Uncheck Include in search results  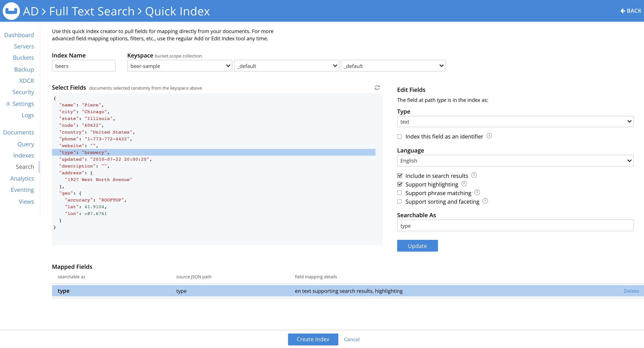pos(399,176)
